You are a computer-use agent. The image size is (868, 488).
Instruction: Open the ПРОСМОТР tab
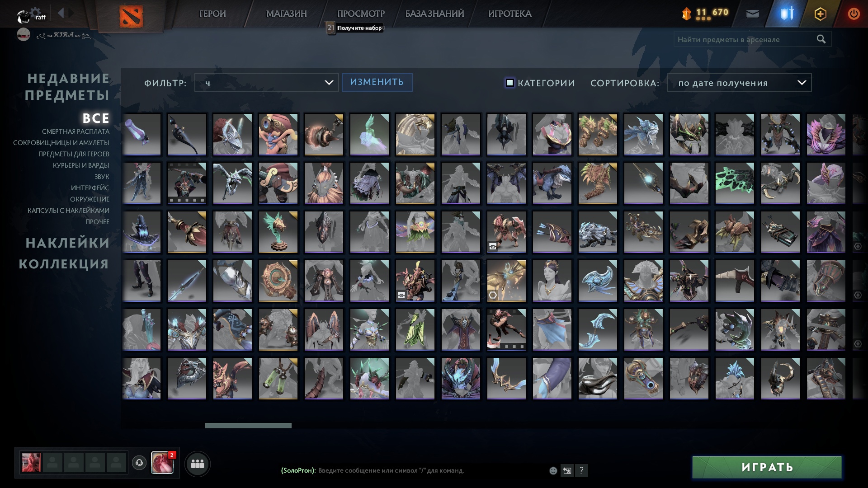[361, 14]
